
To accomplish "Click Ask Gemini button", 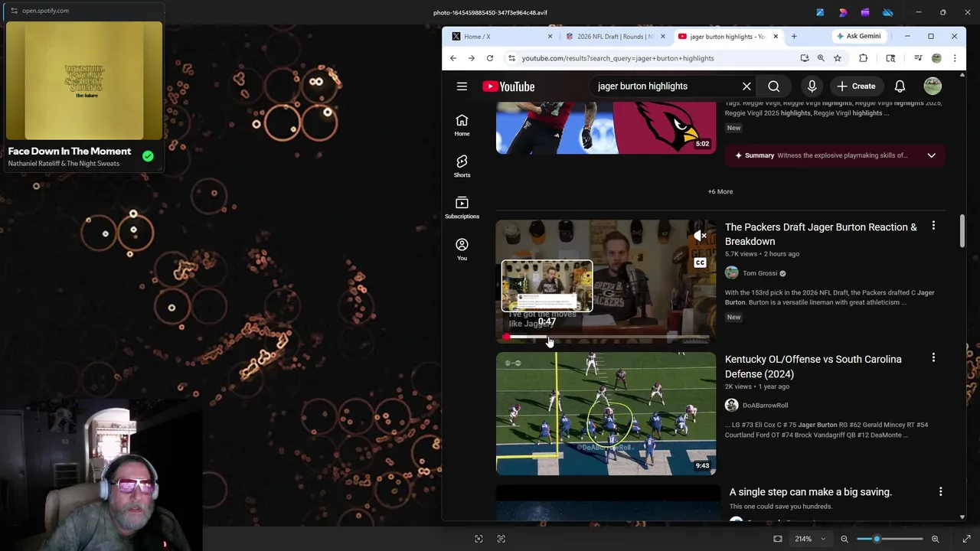I will [x=857, y=36].
